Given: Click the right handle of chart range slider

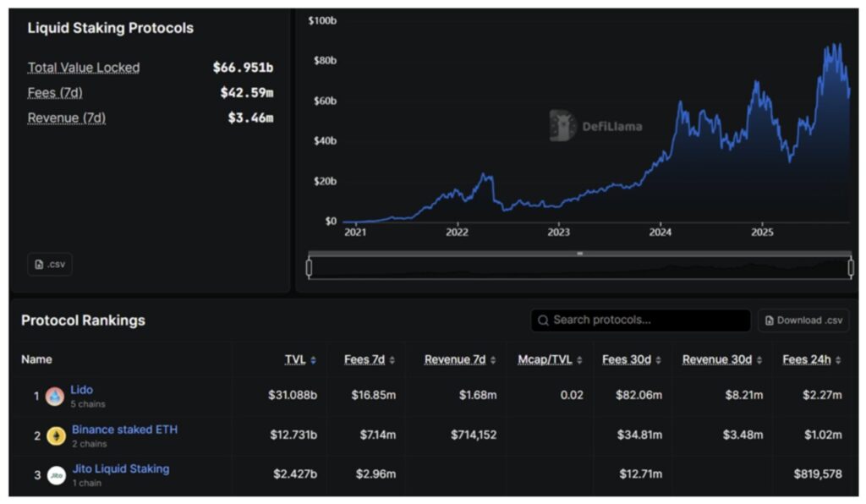Looking at the screenshot, I should (851, 268).
